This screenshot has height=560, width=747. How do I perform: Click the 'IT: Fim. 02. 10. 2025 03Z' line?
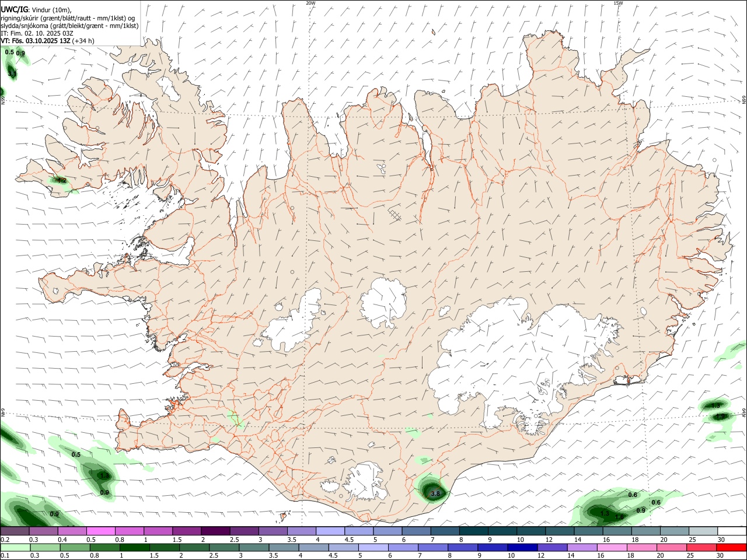click(37, 33)
